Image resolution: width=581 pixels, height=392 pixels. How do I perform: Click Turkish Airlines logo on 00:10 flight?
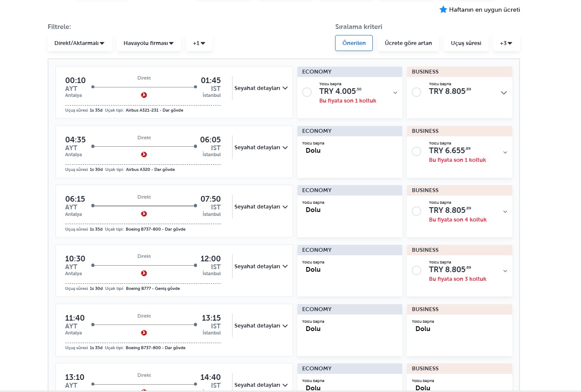tap(144, 95)
